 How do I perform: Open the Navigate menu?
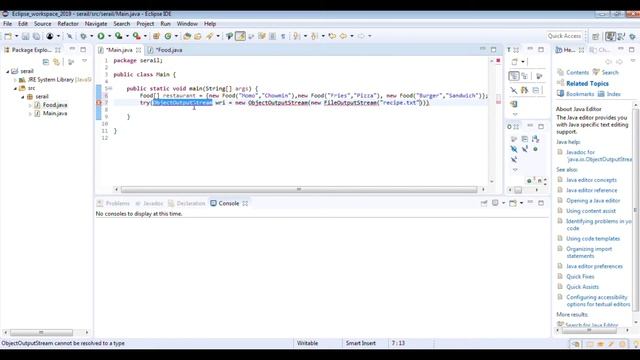pyautogui.click(x=96, y=24)
